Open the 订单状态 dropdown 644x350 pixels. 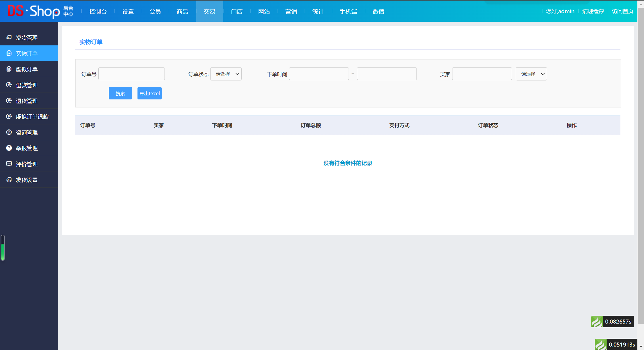226,74
